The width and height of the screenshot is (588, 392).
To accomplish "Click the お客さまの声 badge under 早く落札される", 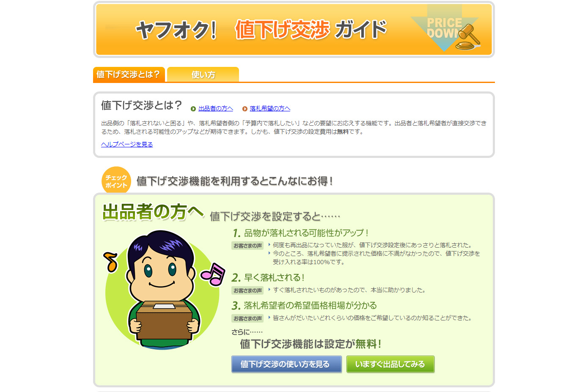I will tap(247, 290).
